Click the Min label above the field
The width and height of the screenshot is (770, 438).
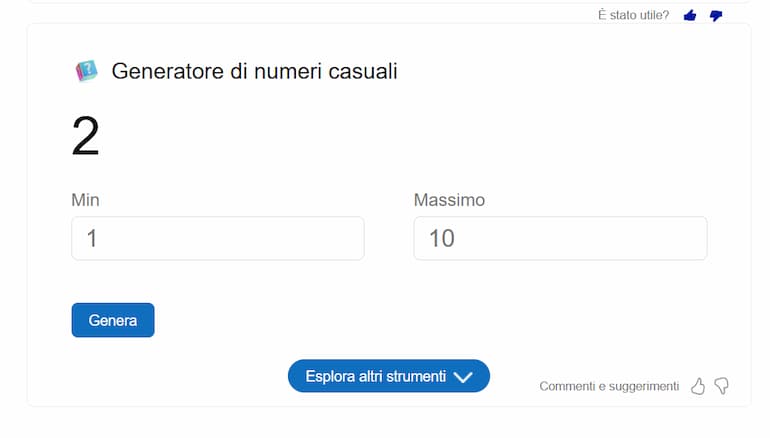(x=85, y=200)
